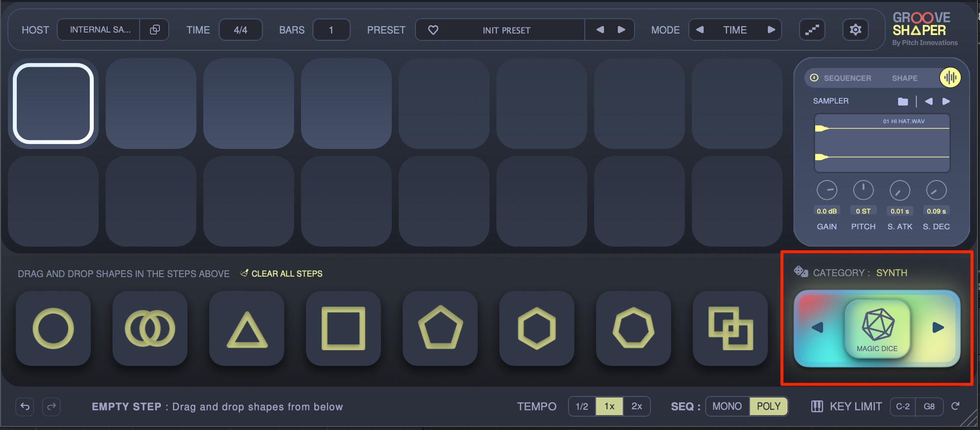Click the 0.09 s decay value
This screenshot has height=430, width=980.
[x=936, y=211]
